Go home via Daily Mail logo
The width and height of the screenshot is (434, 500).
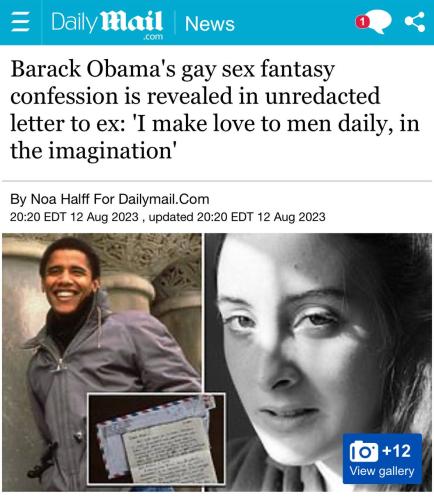point(107,22)
